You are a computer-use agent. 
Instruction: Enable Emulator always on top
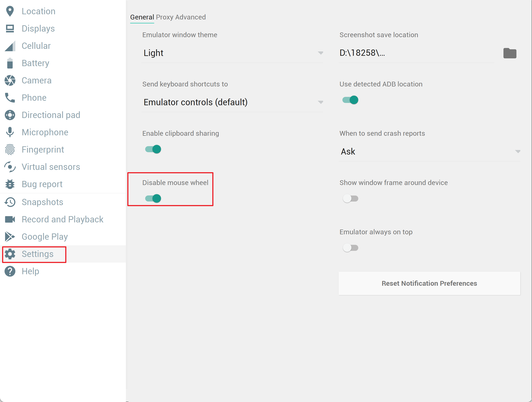pyautogui.click(x=350, y=248)
